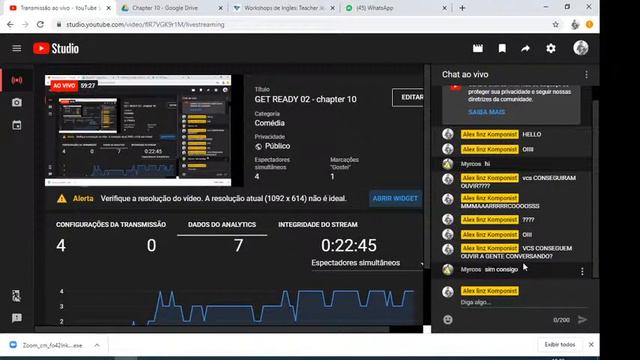
Task: Click the create highlight clip icon
Action: point(478,49)
